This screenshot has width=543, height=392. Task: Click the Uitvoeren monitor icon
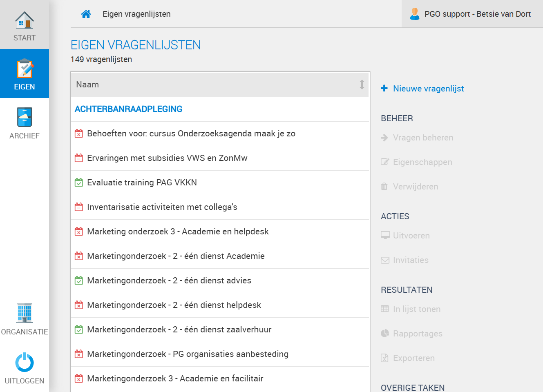click(385, 236)
